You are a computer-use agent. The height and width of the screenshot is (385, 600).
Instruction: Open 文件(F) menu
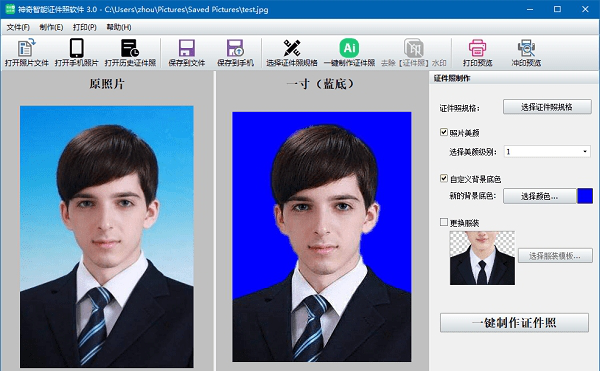[x=18, y=27]
